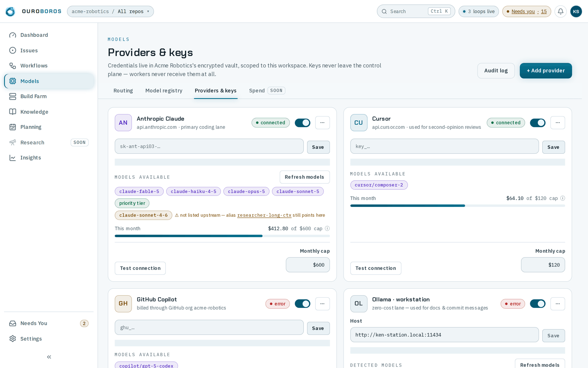The height and width of the screenshot is (368, 588).
Task: Click the Build Farm server icon
Action: point(13,96)
